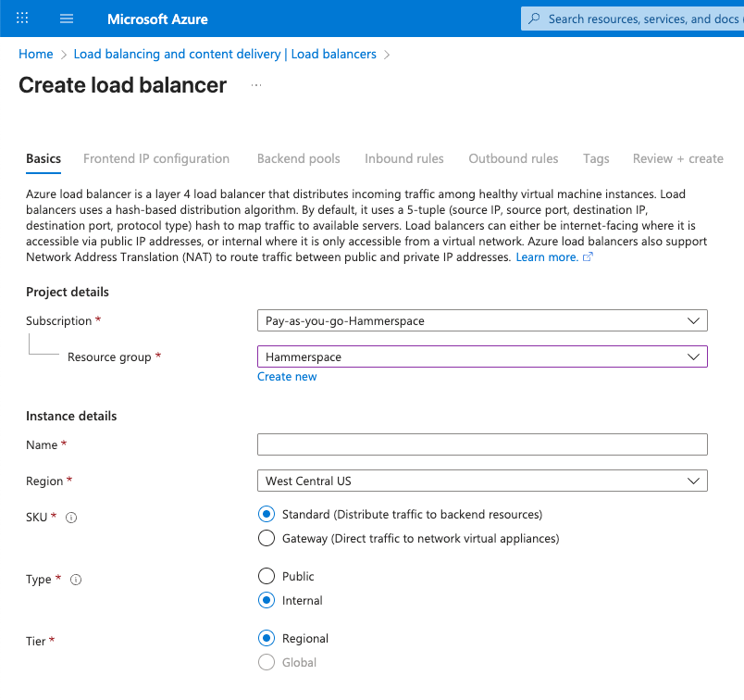Select the Standard SKU radio button
The width and height of the screenshot is (744, 700).
(x=267, y=514)
